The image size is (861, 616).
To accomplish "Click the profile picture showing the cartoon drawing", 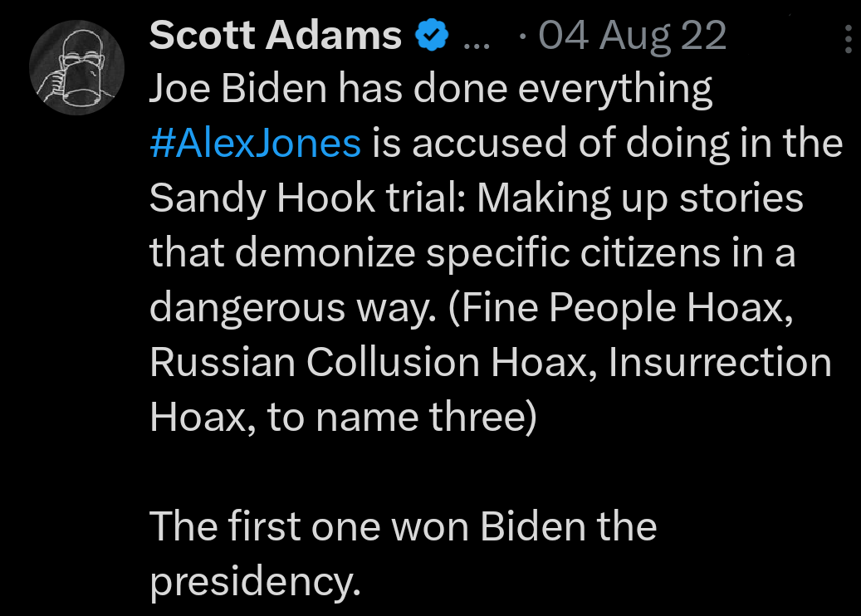I will [76, 66].
